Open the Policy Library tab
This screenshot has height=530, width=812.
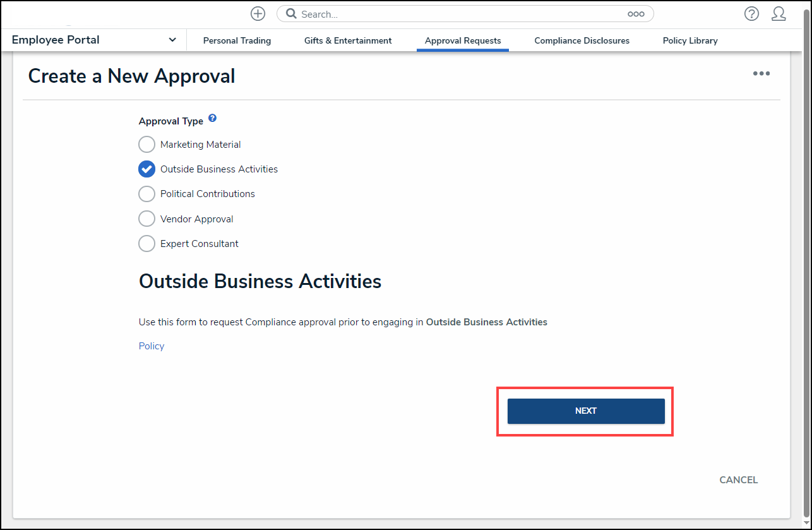coord(690,40)
